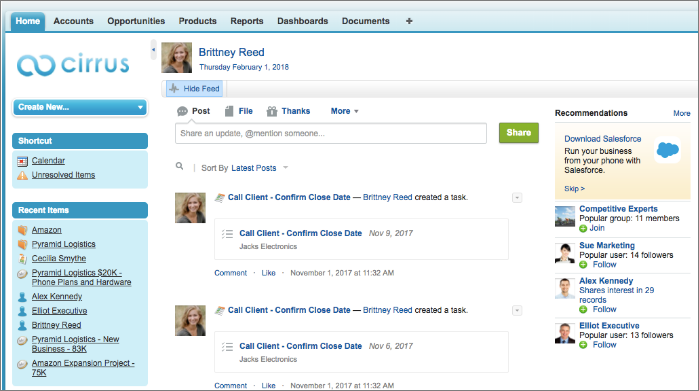Click the green Share button
The width and height of the screenshot is (699, 391).
pos(518,133)
